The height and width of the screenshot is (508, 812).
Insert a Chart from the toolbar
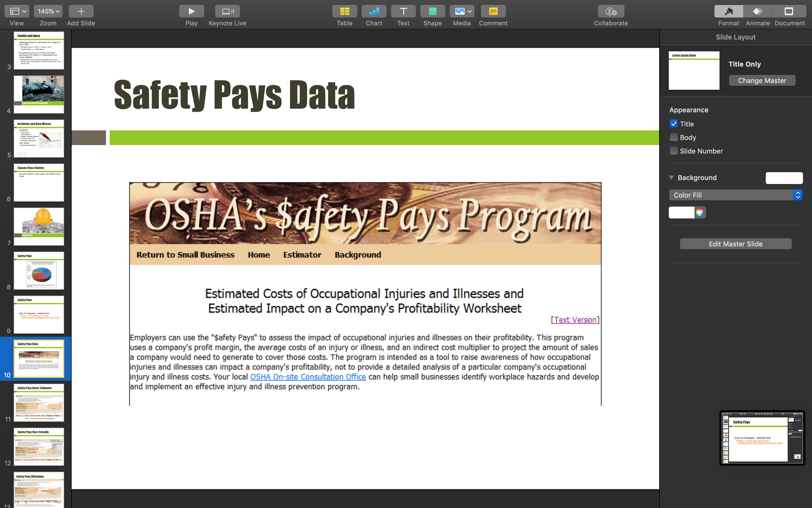[374, 11]
